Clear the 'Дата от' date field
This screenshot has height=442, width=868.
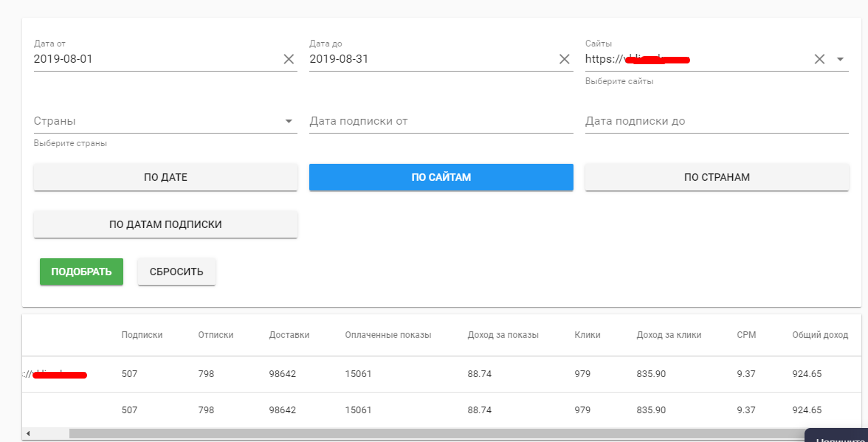tap(289, 59)
